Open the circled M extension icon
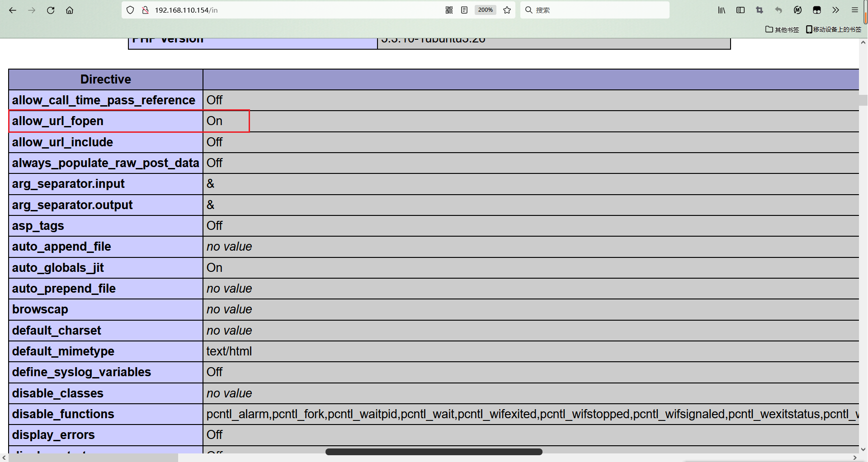This screenshot has width=868, height=462. [x=797, y=10]
